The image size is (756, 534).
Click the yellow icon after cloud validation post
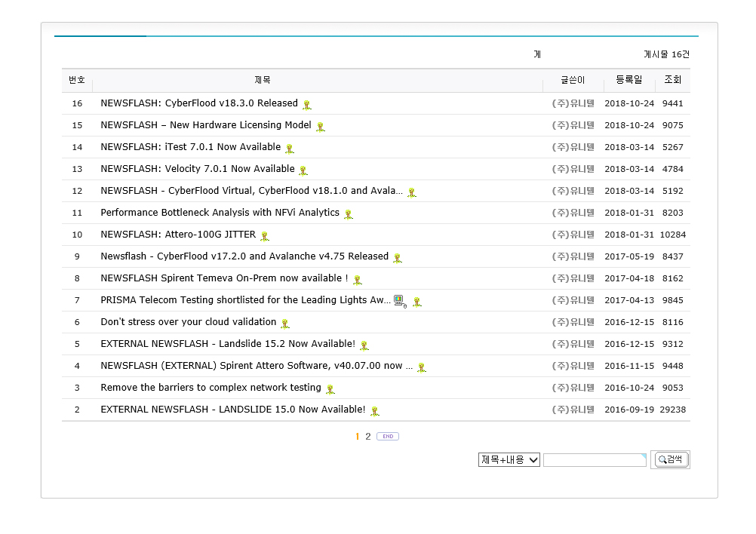(284, 324)
